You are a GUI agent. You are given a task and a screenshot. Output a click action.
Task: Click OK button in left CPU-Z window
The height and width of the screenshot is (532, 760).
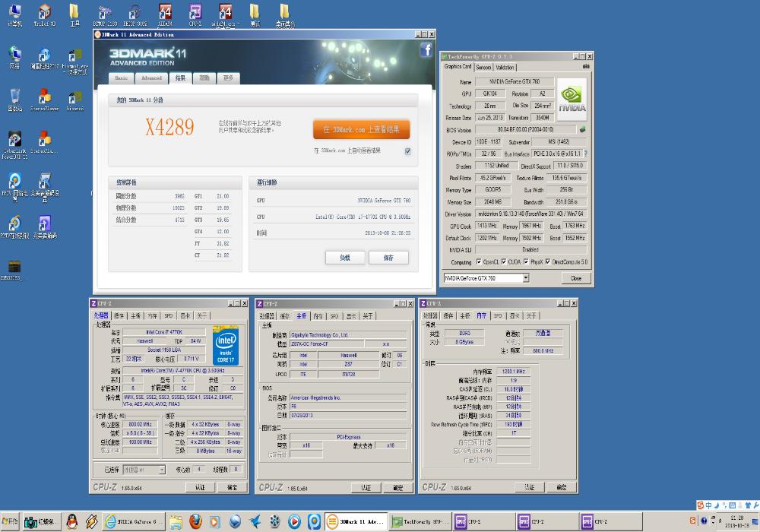pyautogui.click(x=232, y=487)
